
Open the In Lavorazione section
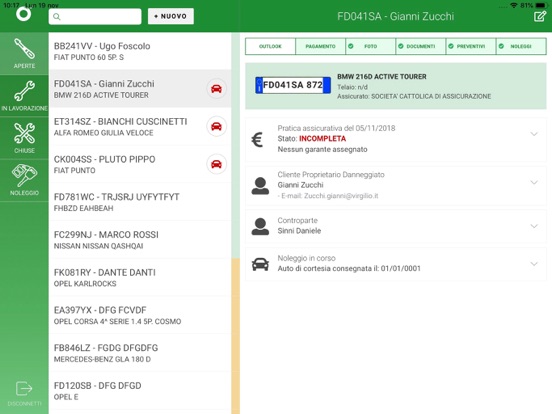click(24, 96)
